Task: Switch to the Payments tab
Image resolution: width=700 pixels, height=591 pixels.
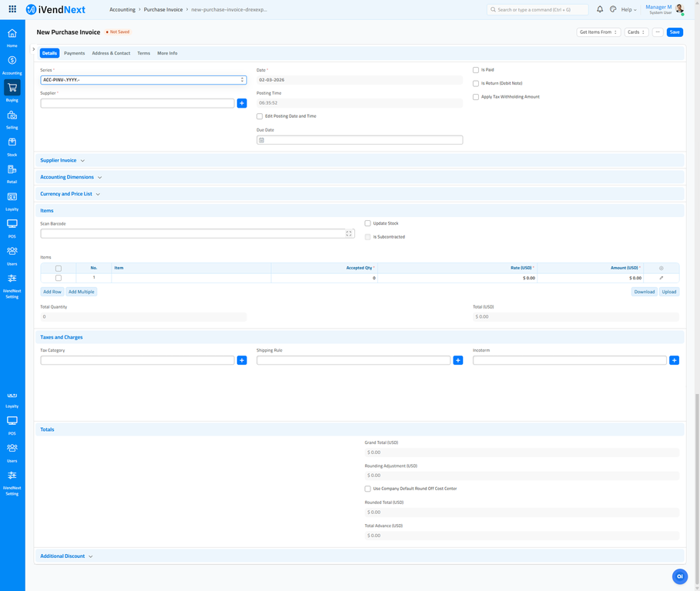Action: [x=74, y=53]
